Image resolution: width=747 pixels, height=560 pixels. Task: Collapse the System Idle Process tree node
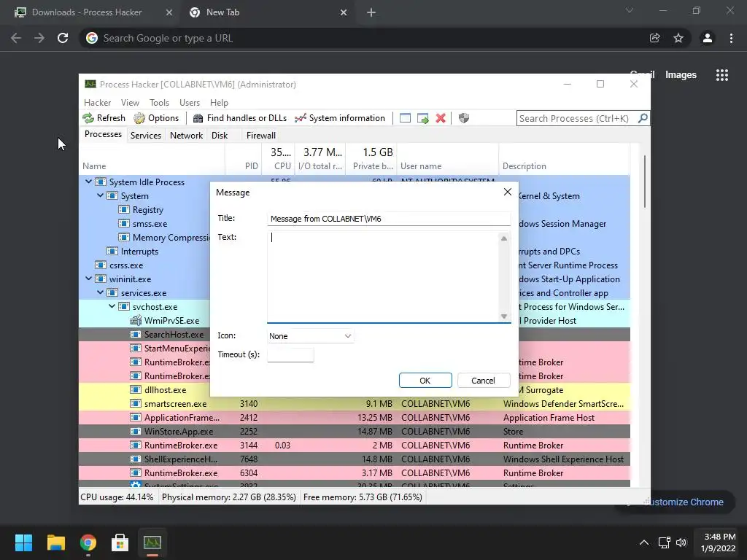click(x=88, y=182)
